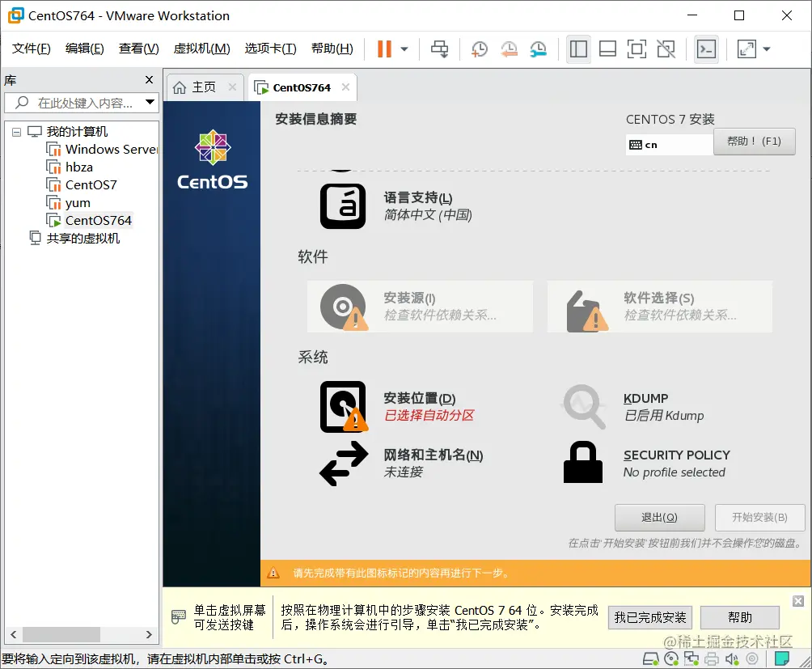
Task: Close the installation hint bar
Action: coord(798,601)
